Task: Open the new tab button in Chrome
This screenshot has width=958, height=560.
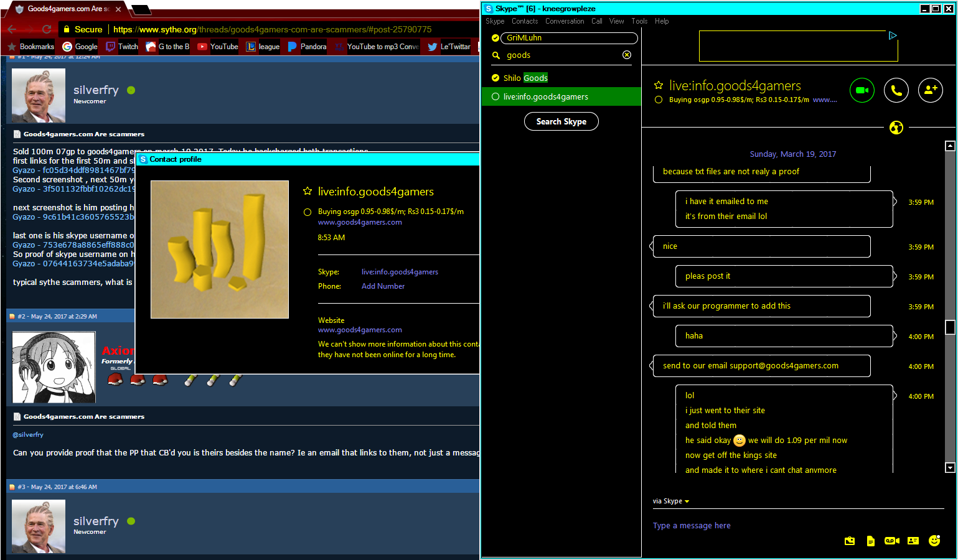Action: pyautogui.click(x=141, y=9)
